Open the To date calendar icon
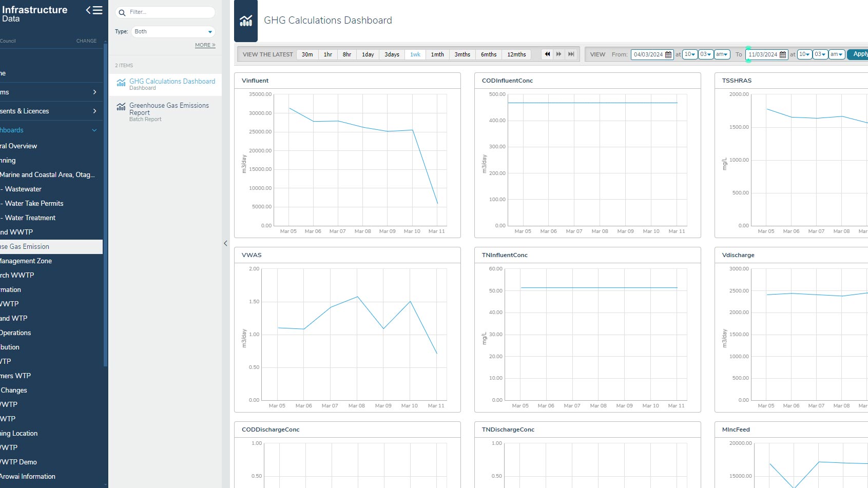The height and width of the screenshot is (488, 868). click(783, 54)
